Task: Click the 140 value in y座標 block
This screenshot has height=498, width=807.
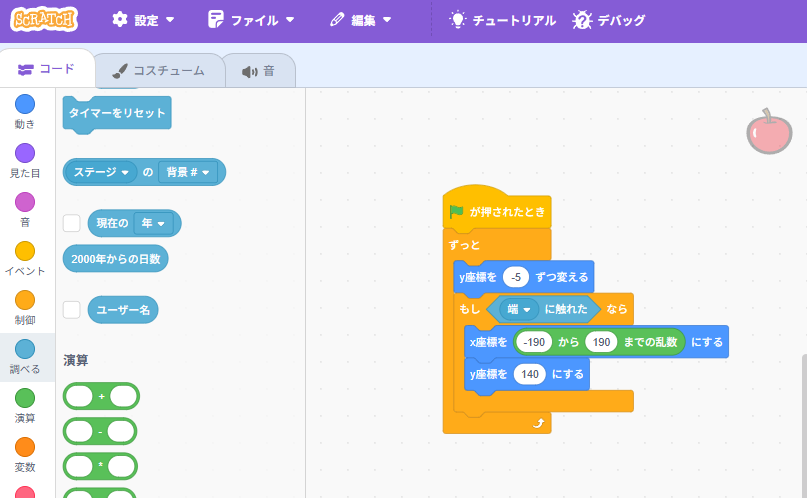Action: [529, 374]
